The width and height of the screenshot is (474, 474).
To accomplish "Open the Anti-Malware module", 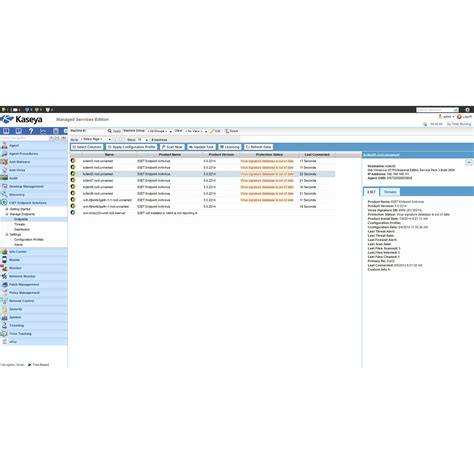I will coord(34,162).
